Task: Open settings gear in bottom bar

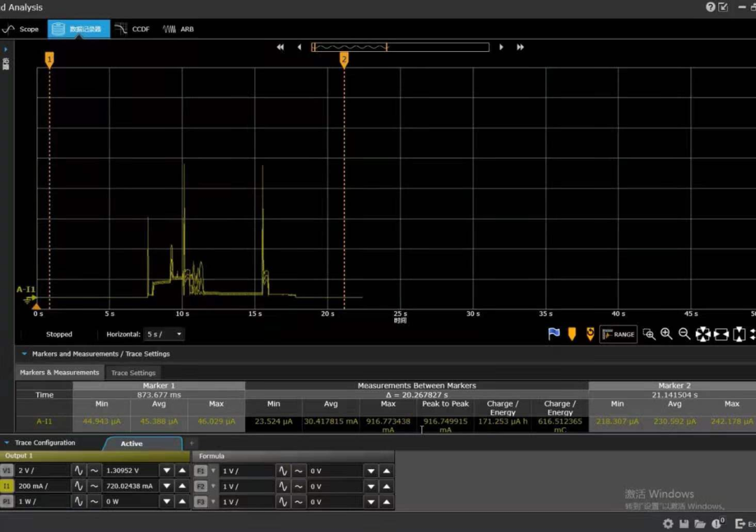Action: coord(668,524)
